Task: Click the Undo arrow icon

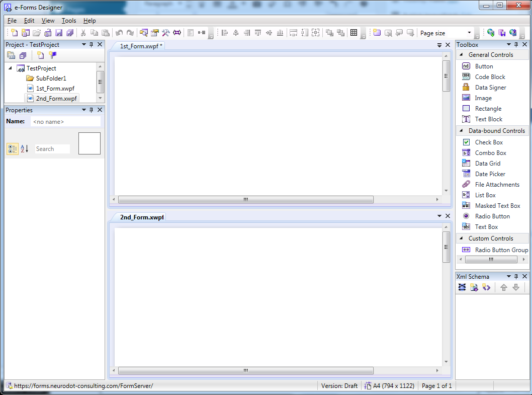Action: 119,33
